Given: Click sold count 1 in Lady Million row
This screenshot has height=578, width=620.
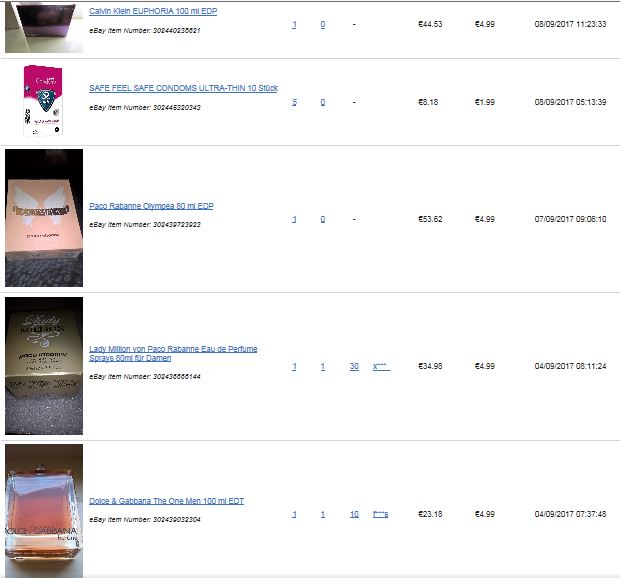Looking at the screenshot, I should tap(323, 366).
